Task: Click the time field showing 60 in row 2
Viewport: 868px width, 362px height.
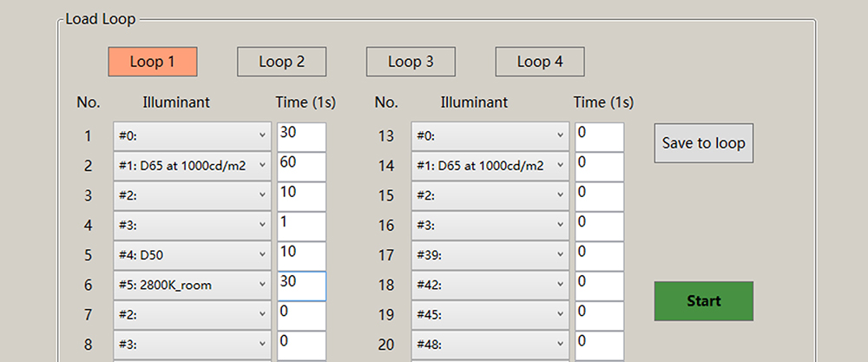Action: click(302, 167)
